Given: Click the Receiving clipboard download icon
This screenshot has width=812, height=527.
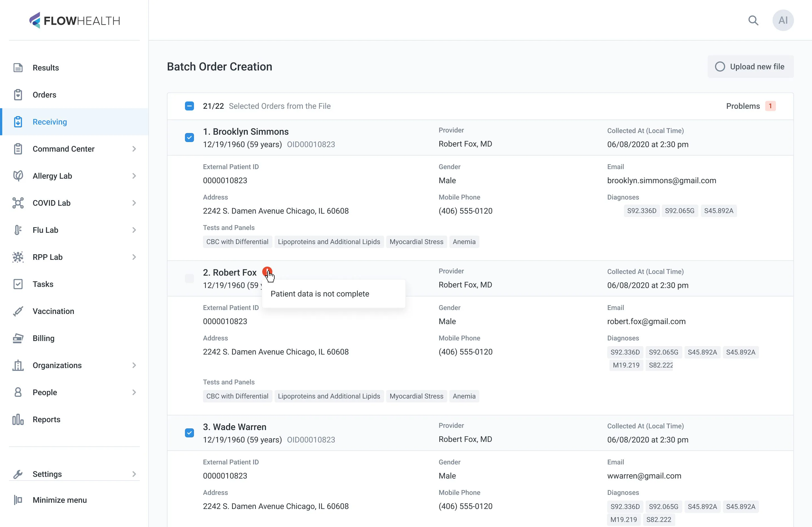Looking at the screenshot, I should coord(18,122).
